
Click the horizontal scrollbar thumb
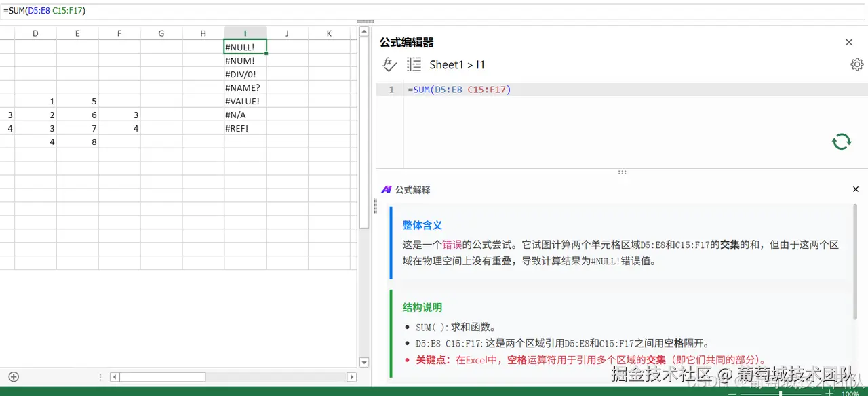point(162,377)
